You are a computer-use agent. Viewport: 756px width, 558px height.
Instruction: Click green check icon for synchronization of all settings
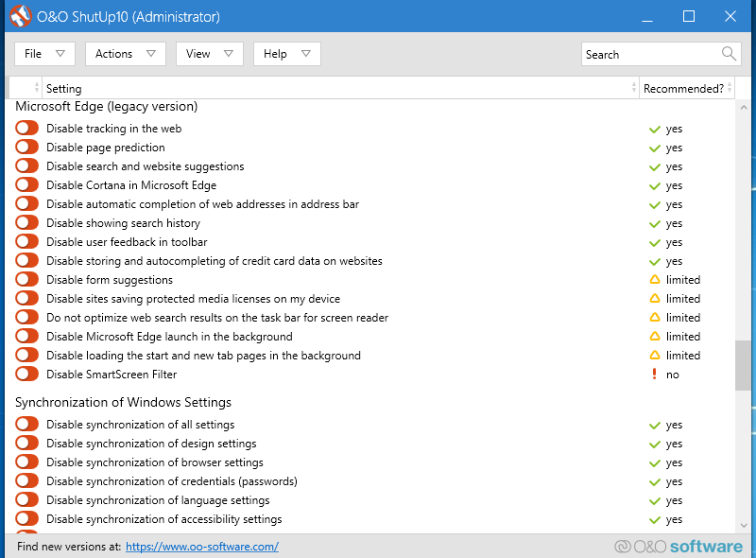pyautogui.click(x=654, y=426)
